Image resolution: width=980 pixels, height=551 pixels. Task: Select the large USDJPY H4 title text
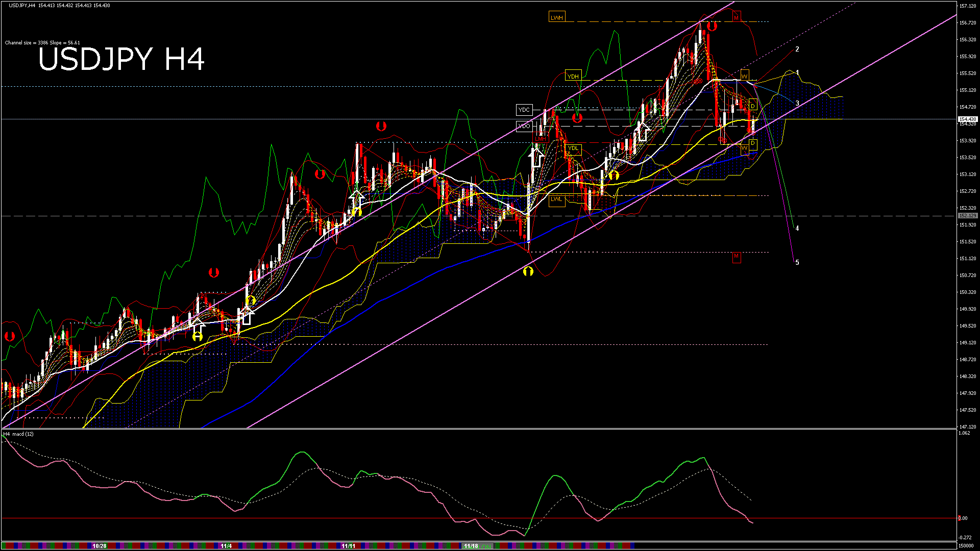(121, 59)
